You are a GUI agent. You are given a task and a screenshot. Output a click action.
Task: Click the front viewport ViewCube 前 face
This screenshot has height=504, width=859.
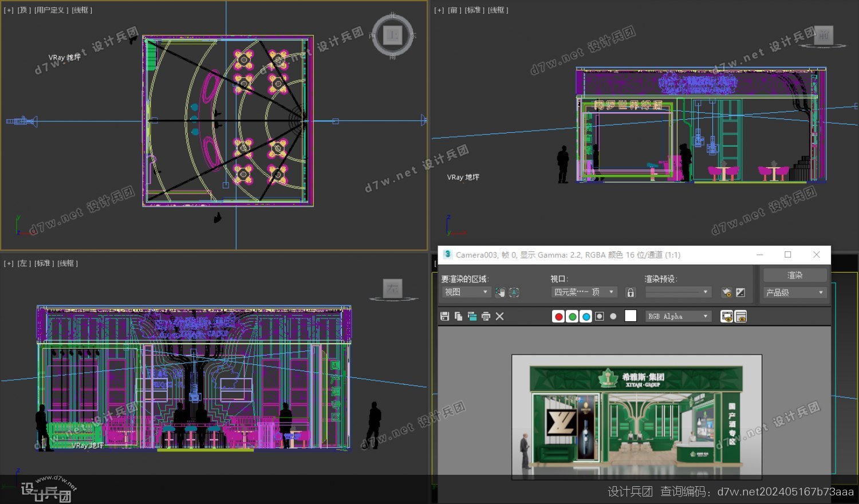tap(823, 35)
